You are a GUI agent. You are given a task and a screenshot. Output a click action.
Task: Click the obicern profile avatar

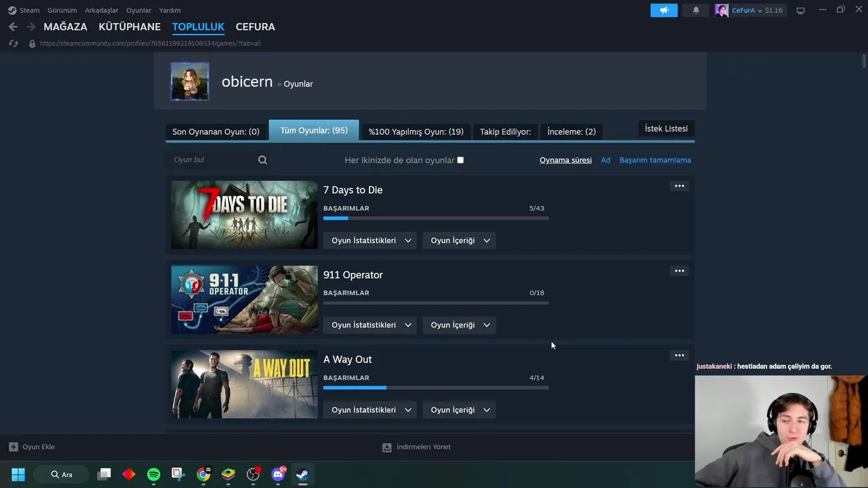190,81
